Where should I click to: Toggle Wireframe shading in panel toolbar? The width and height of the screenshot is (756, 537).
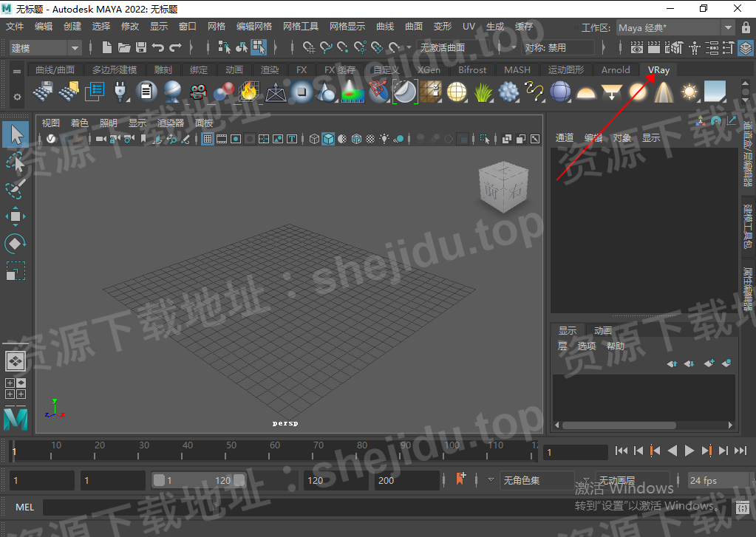(314, 139)
